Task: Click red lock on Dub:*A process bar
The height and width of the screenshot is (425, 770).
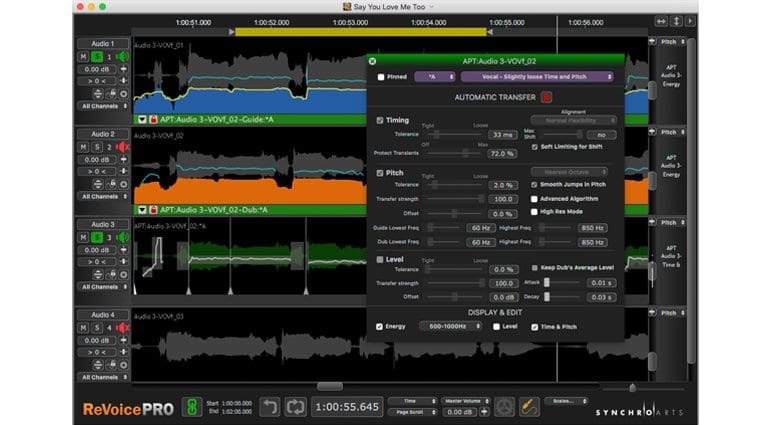Action: coord(153,210)
